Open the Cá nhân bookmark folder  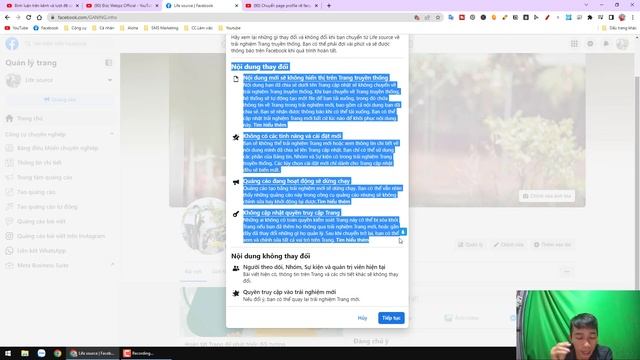103,28
